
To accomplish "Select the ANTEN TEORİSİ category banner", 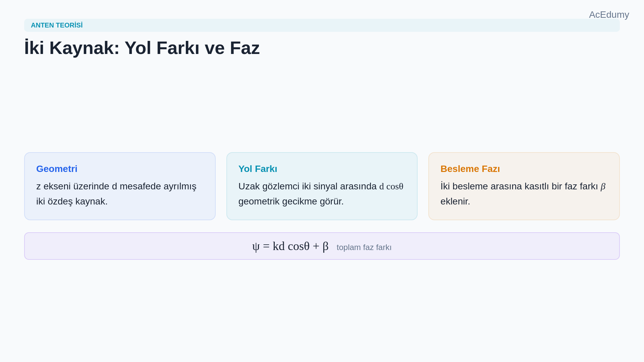I will tap(322, 25).
